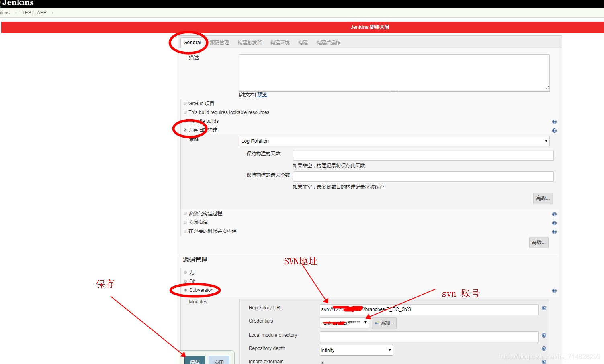Toggle the Ignore externals checkbox
This screenshot has height=364, width=604.
[x=322, y=362]
